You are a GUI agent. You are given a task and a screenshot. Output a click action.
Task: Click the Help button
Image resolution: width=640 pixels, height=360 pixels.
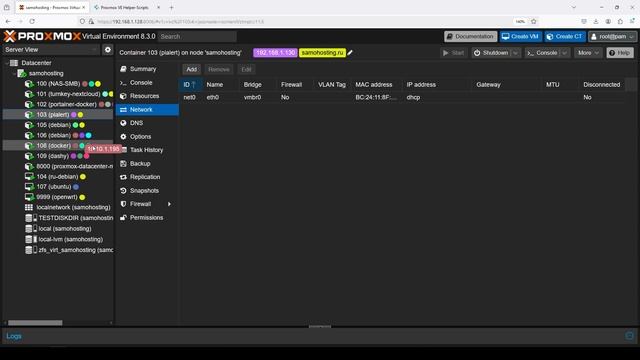[x=620, y=53]
